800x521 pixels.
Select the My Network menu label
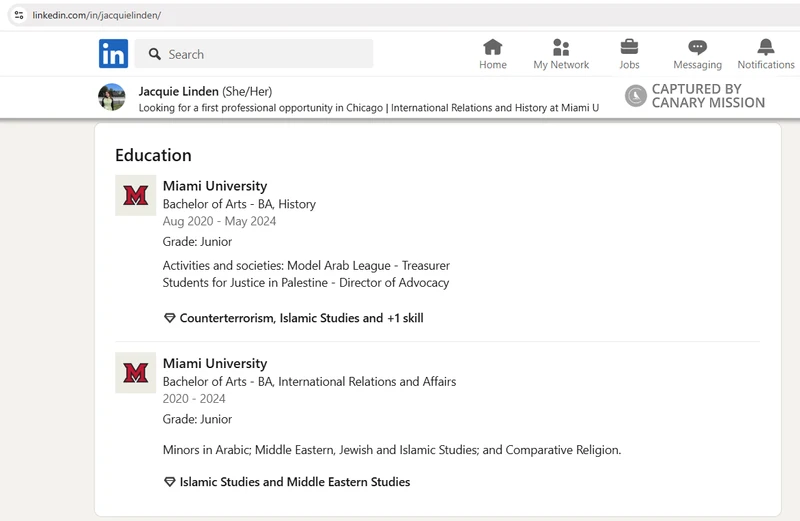(561, 65)
